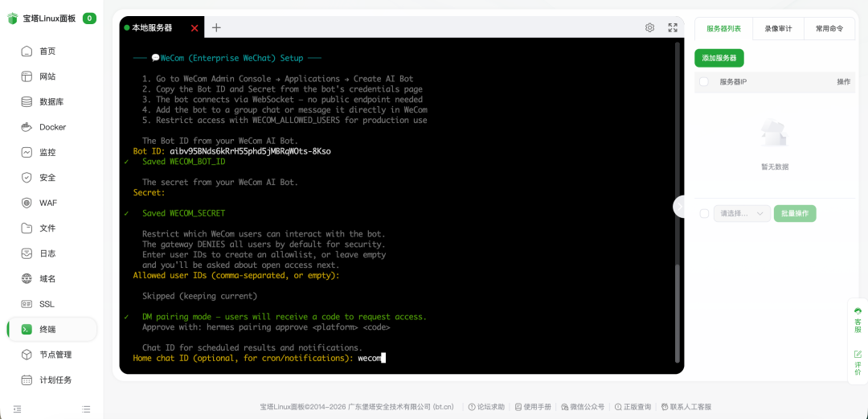The image size is (868, 419).
Task: Open the 网站 website icon
Action: coord(27,76)
